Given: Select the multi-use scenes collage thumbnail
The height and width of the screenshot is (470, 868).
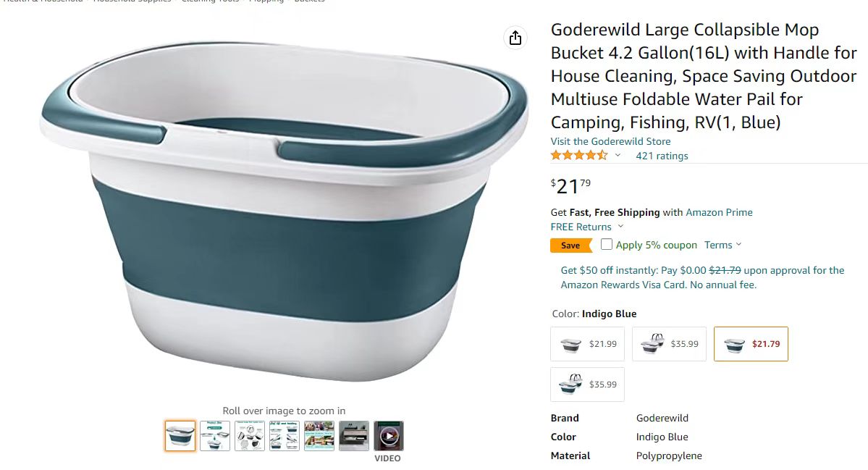Looking at the screenshot, I should 319,436.
